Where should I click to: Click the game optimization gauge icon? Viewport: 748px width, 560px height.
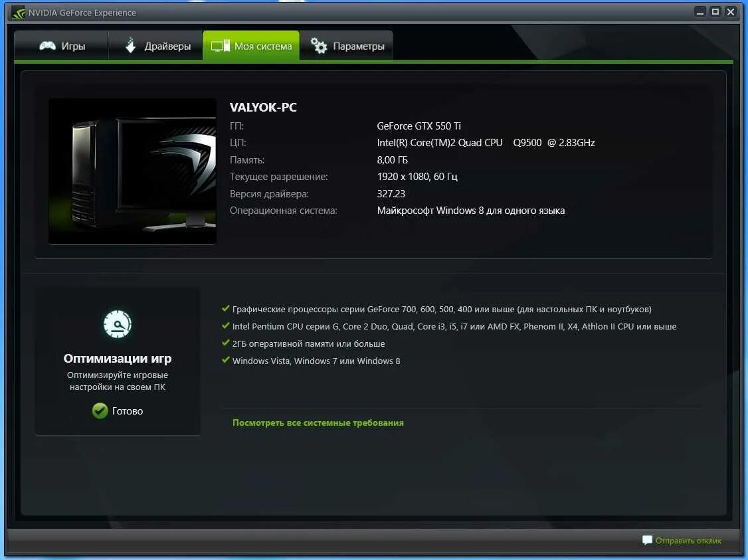[118, 324]
